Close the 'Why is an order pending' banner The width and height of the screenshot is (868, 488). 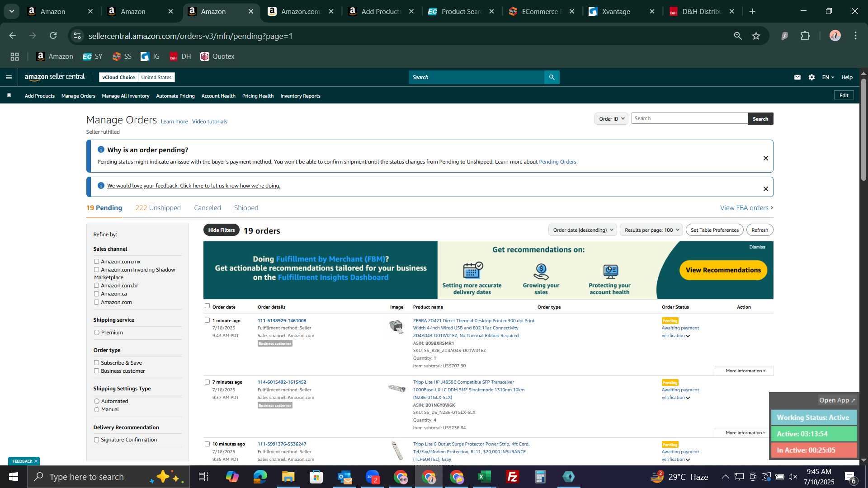pyautogui.click(x=765, y=158)
